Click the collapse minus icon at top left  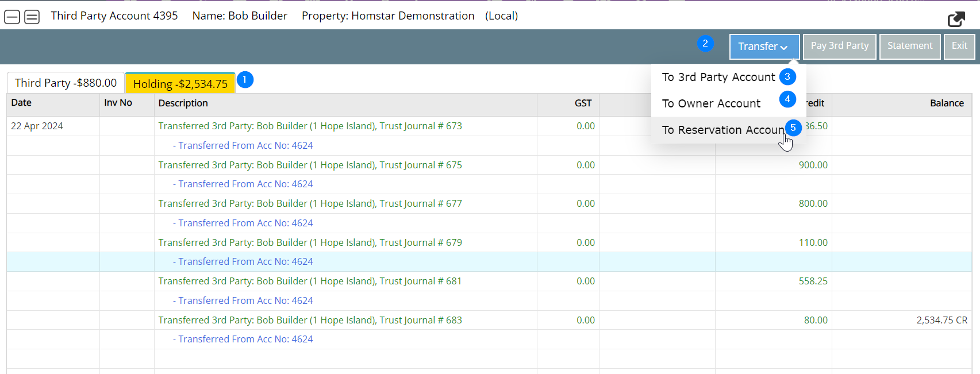tap(12, 17)
